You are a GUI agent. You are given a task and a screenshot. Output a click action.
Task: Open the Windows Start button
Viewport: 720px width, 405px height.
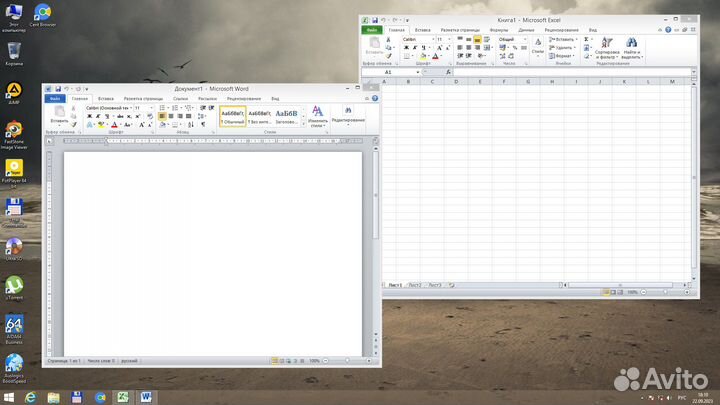[9, 398]
